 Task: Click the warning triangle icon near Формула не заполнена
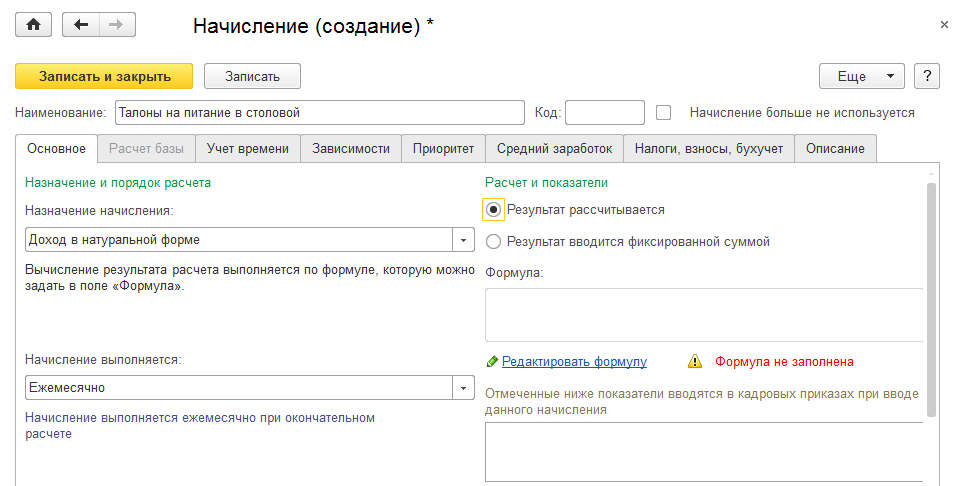click(695, 361)
